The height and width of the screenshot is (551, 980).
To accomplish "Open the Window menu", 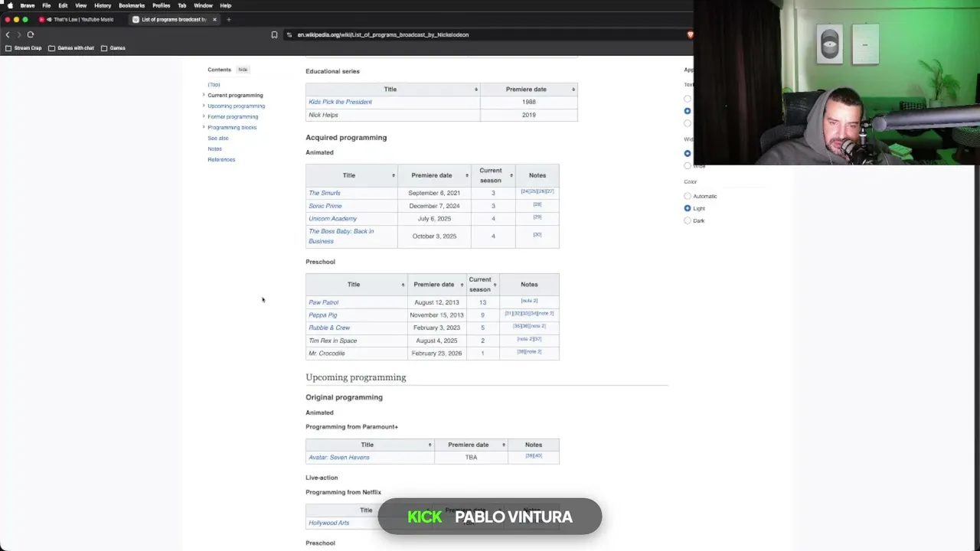I will point(203,5).
